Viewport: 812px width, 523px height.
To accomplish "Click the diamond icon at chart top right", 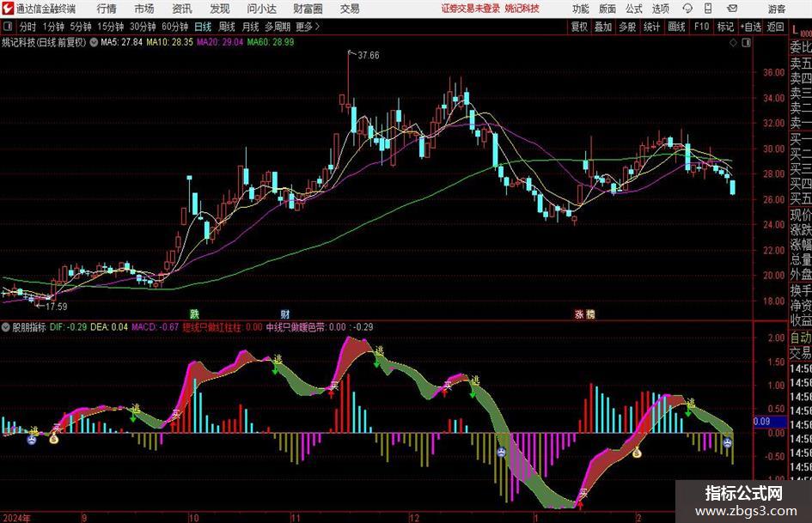I will coord(733,43).
